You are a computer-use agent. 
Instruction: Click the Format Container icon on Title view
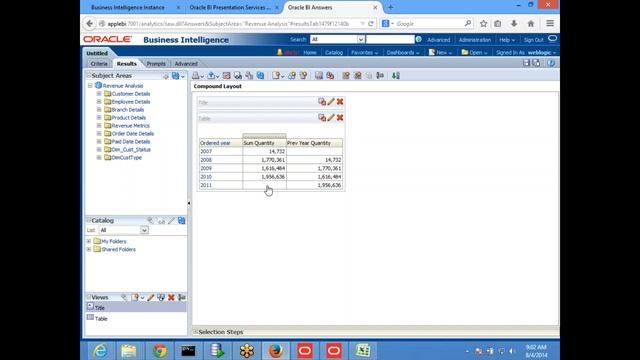(322, 102)
